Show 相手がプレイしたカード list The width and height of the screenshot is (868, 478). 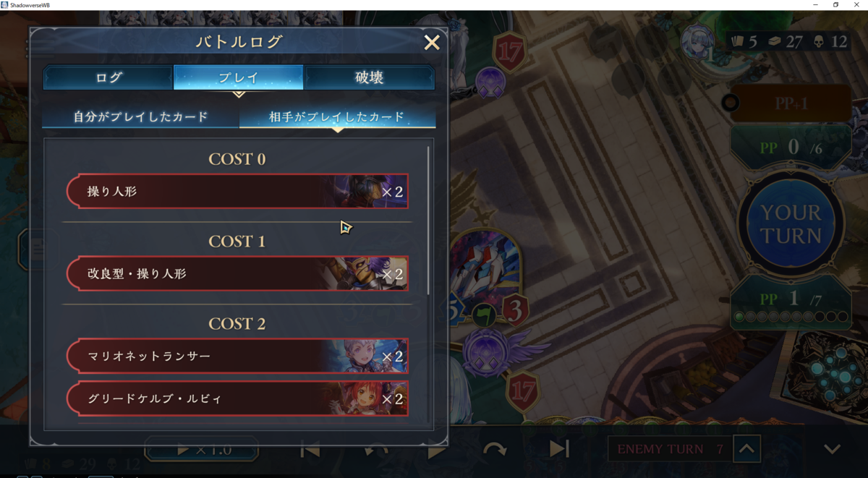coord(337,116)
